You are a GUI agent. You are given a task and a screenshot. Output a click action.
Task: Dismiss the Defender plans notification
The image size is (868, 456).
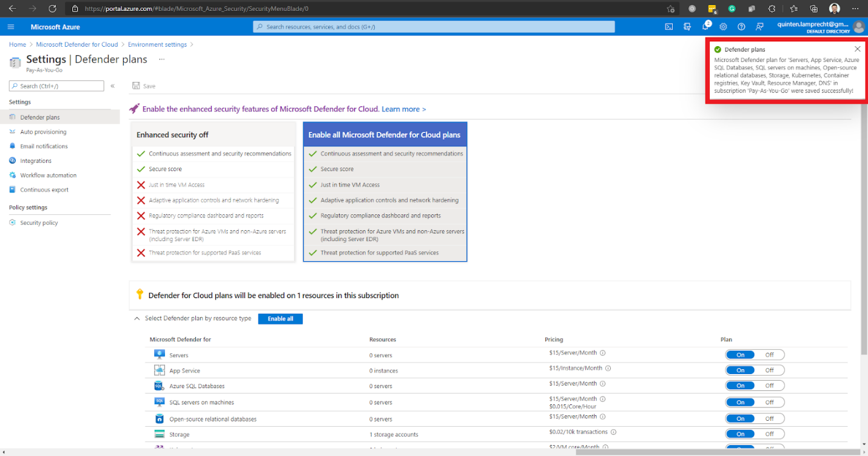point(857,49)
